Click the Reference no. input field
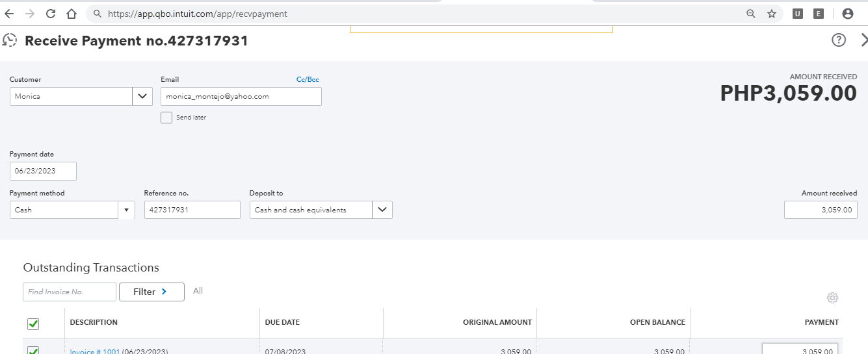Image resolution: width=868 pixels, height=354 pixels. pyautogui.click(x=192, y=210)
